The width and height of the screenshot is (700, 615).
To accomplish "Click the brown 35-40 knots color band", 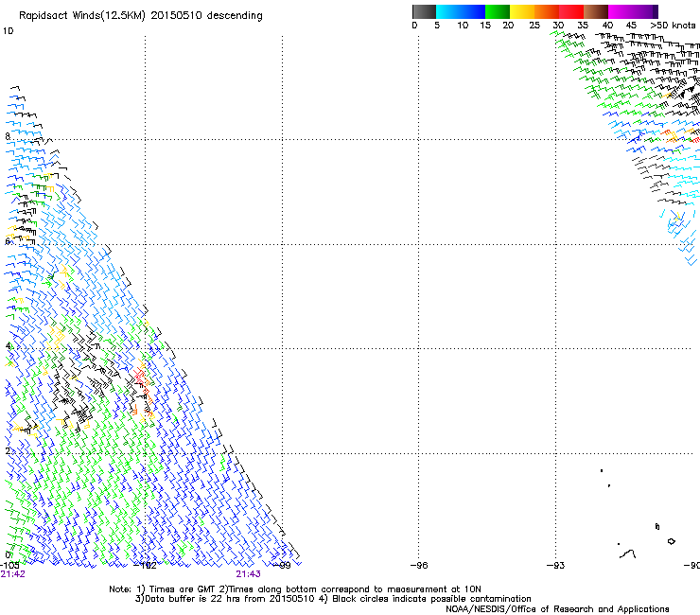I will [596, 11].
